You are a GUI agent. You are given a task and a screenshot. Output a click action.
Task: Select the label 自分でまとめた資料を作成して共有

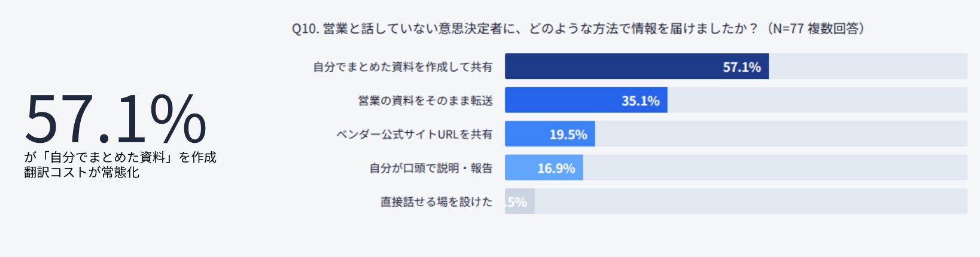(403, 67)
